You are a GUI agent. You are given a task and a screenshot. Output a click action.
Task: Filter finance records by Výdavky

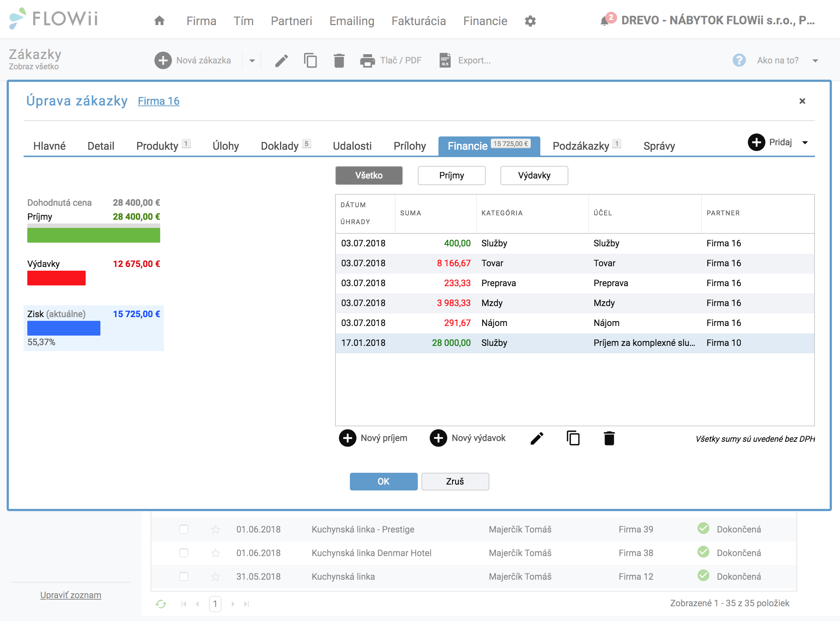[x=534, y=176]
